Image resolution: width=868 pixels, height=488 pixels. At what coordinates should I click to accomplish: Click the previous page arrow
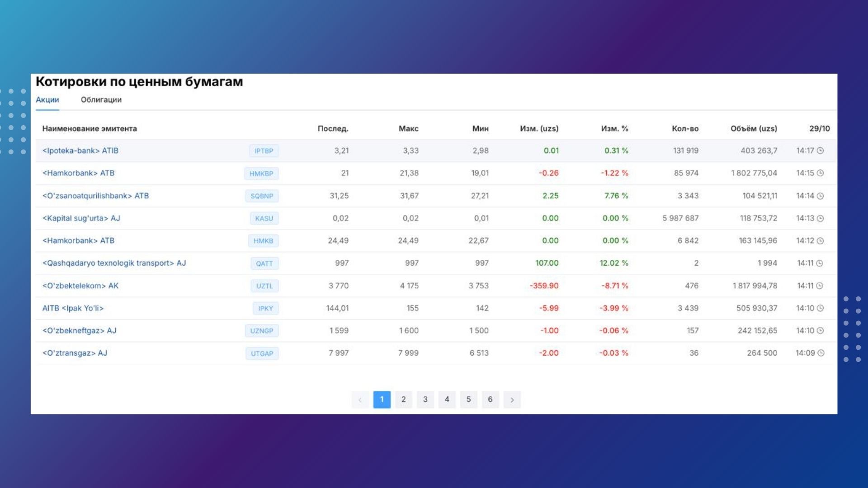coord(360,399)
